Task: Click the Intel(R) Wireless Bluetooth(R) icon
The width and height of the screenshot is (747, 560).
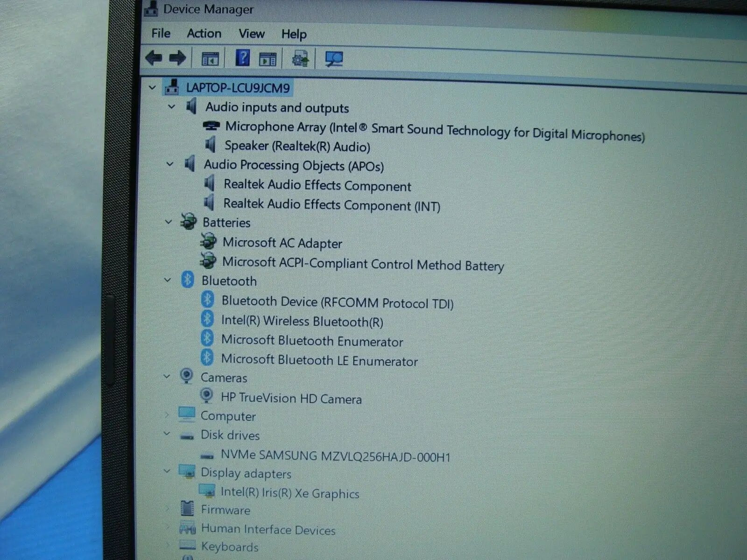Action: (x=207, y=319)
